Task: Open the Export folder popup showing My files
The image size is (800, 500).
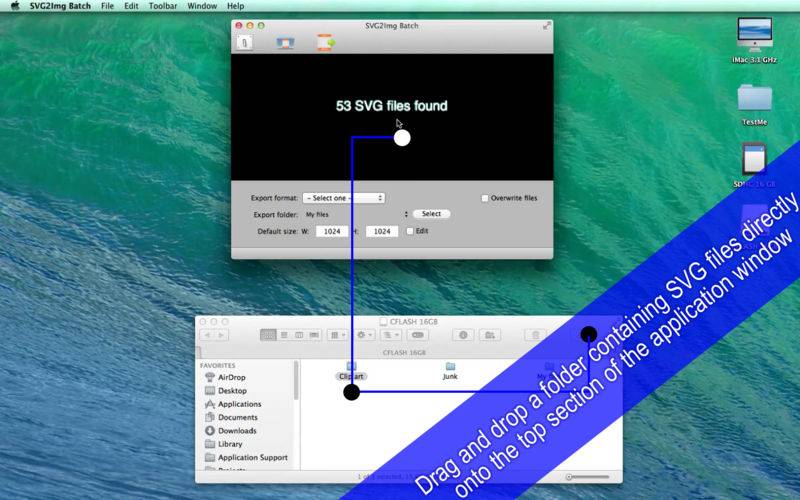Action: (x=356, y=215)
